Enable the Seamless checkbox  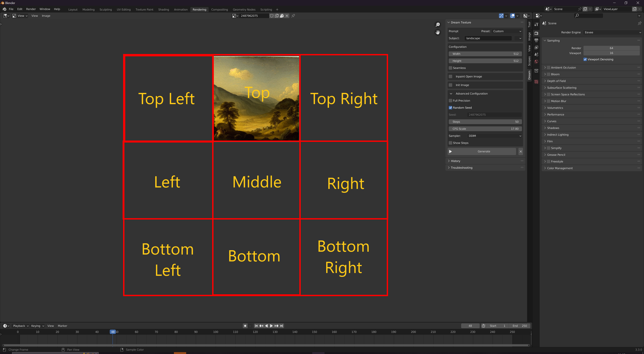450,68
